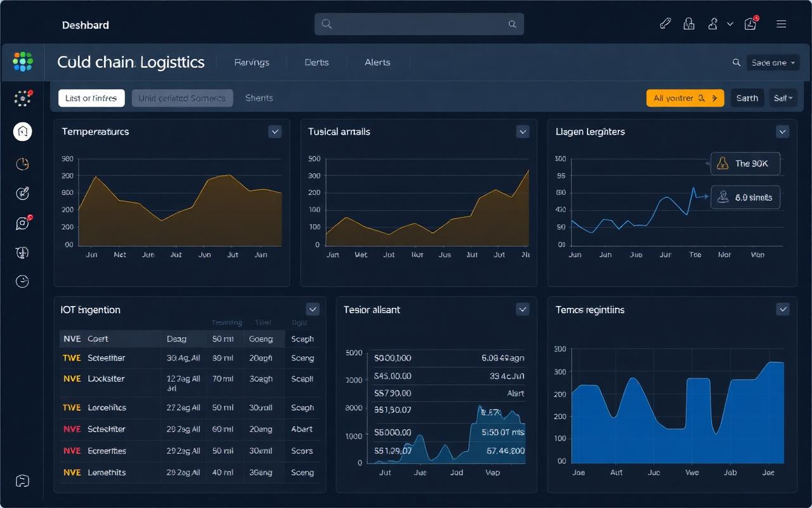Toggle the List or finres view option

pyautogui.click(x=91, y=98)
